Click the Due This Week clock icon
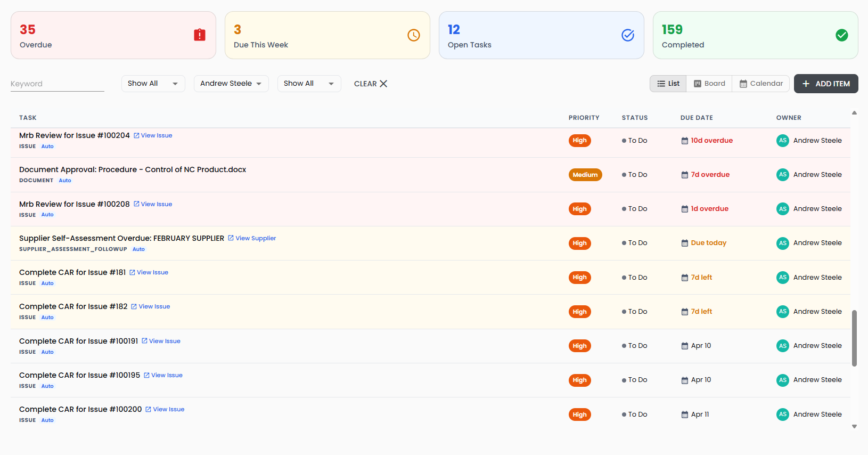This screenshot has width=868, height=455. tap(414, 35)
